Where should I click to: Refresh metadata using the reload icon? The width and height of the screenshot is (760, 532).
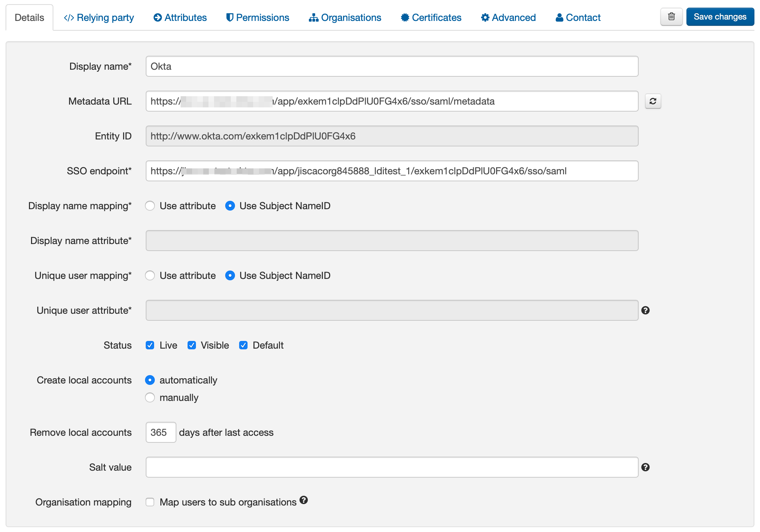pos(653,101)
